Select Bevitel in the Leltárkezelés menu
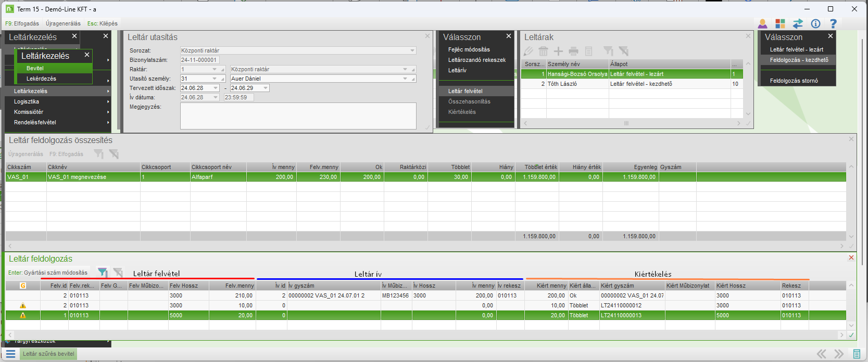 (x=35, y=68)
